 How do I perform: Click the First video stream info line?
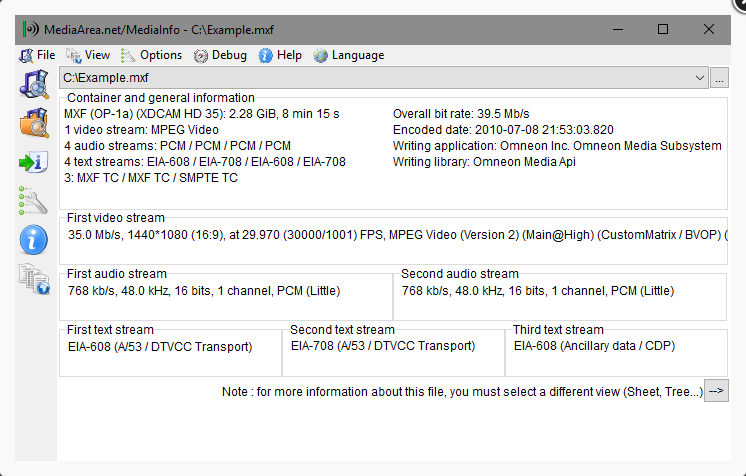coord(398,235)
